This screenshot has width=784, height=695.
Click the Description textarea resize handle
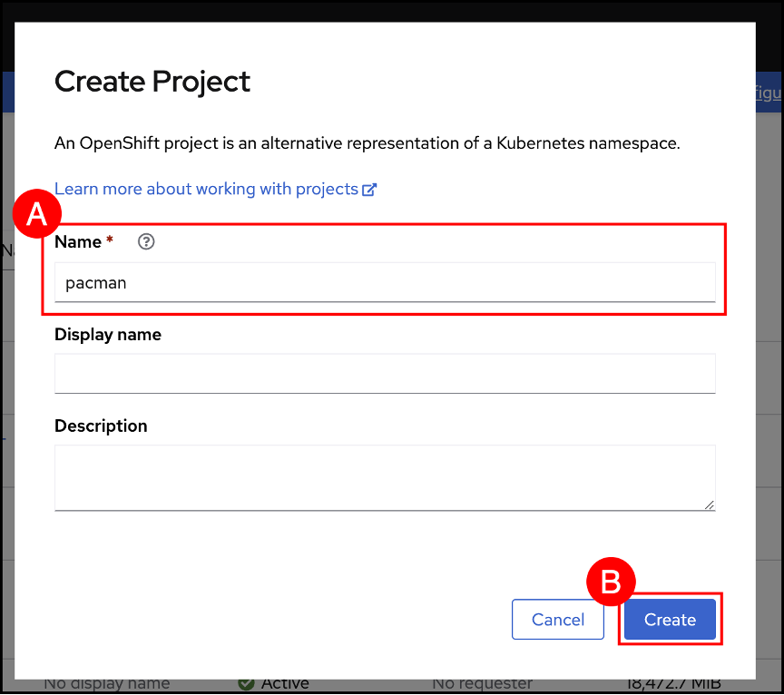(x=709, y=504)
